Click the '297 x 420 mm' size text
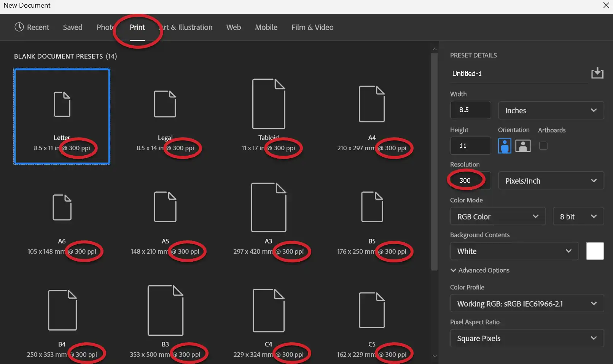Image resolution: width=613 pixels, height=364 pixels. (253, 251)
